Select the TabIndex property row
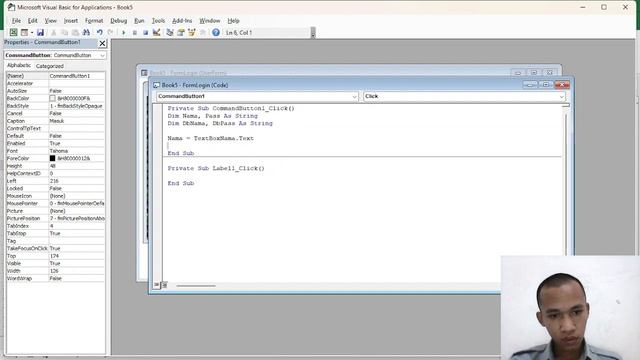 coord(55,226)
